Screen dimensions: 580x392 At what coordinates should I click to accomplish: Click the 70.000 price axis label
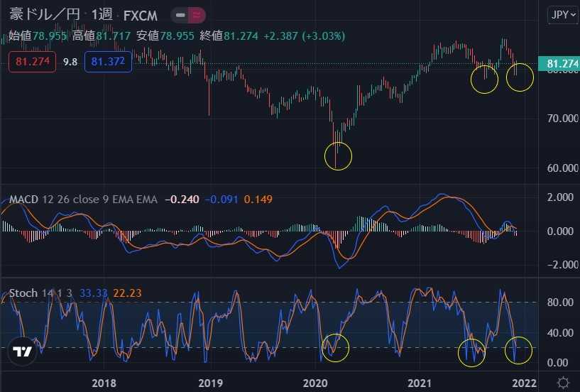click(563, 119)
